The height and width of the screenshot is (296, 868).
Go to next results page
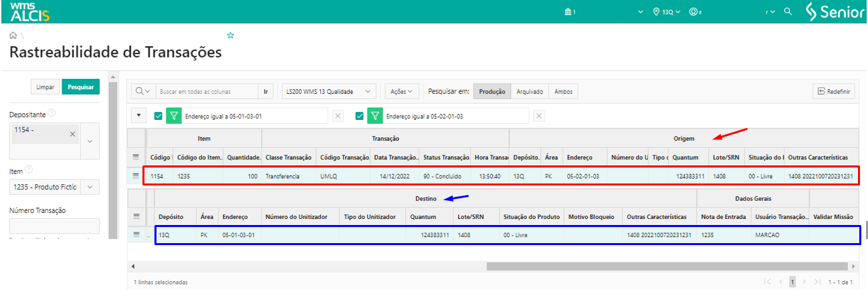click(x=805, y=282)
